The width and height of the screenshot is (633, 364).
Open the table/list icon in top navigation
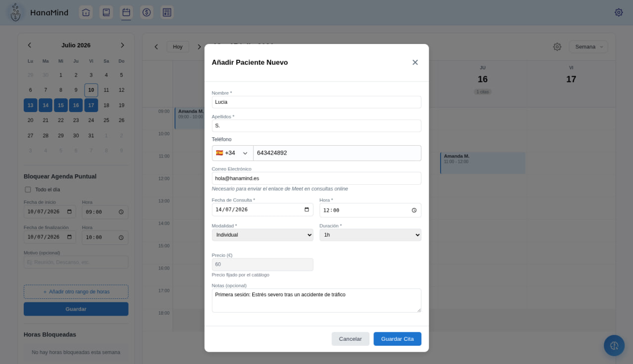click(x=167, y=12)
